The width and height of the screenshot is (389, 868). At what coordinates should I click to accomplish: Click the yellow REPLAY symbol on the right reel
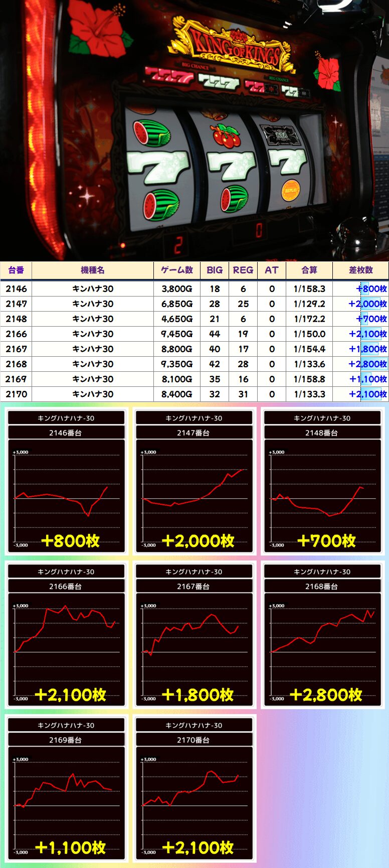291,190
